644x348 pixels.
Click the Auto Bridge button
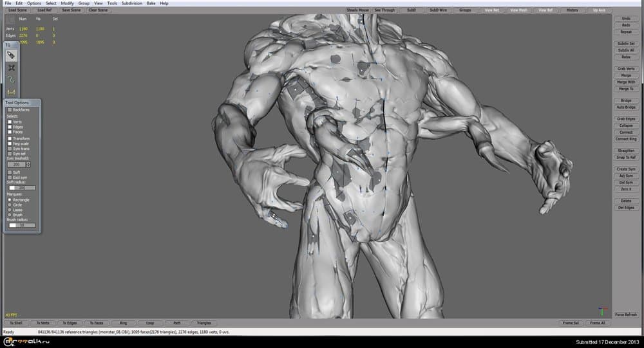tap(626, 107)
